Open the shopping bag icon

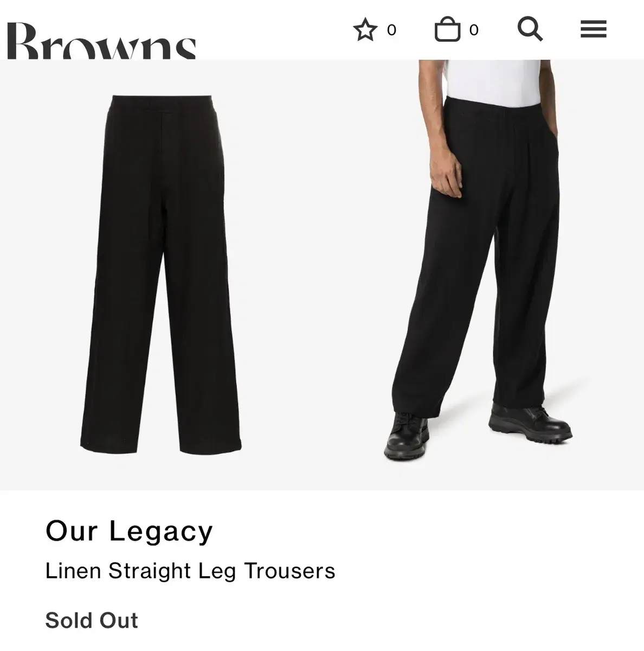tap(447, 29)
